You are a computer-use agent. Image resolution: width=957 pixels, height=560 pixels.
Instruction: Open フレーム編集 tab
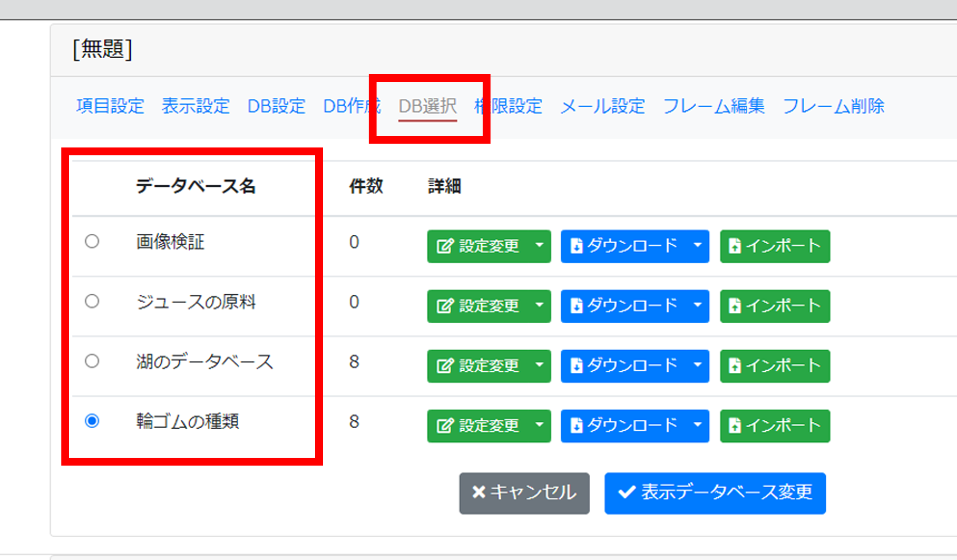coord(714,106)
